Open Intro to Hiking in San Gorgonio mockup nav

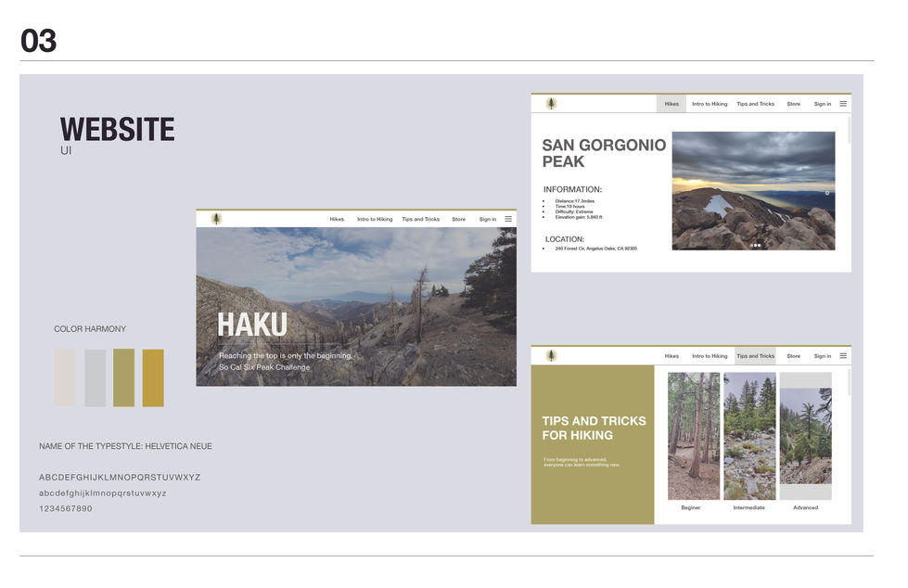[710, 104]
